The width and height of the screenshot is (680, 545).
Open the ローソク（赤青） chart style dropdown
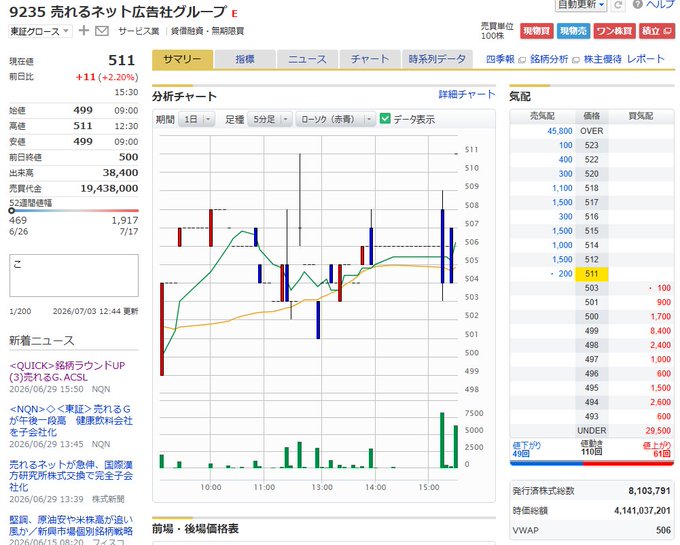click(335, 119)
